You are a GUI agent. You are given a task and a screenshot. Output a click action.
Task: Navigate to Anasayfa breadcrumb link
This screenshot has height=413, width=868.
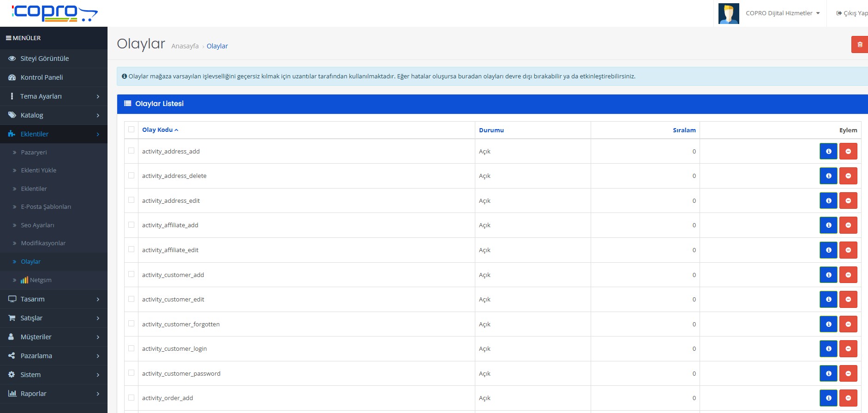[185, 46]
